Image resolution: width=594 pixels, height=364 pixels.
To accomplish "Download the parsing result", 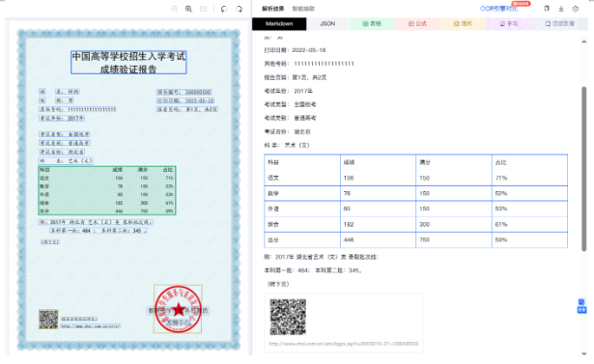I will [561, 9].
